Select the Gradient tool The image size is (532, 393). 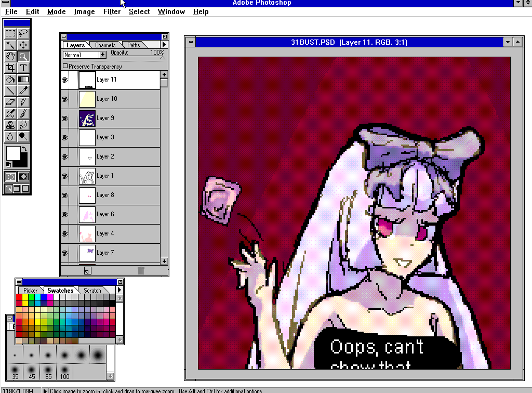pos(23,79)
